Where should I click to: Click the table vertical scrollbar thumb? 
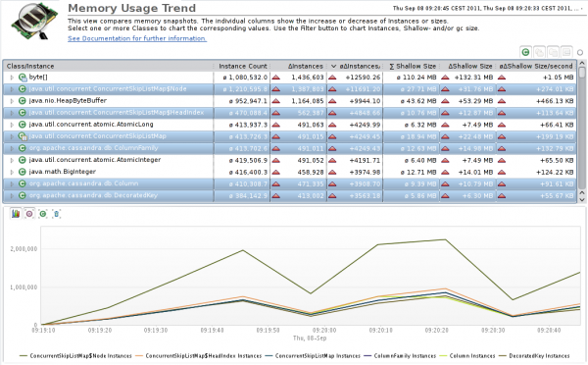click(582, 72)
